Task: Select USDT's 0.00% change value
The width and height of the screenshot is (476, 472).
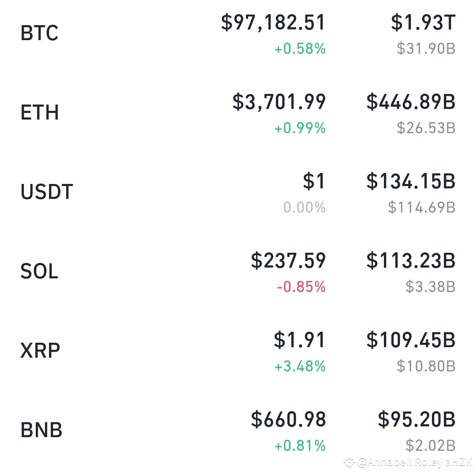Action: tap(305, 208)
